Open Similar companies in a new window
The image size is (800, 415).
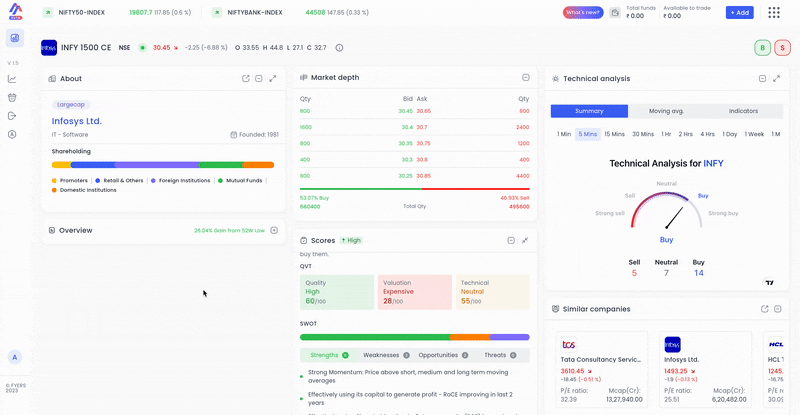pyautogui.click(x=764, y=309)
